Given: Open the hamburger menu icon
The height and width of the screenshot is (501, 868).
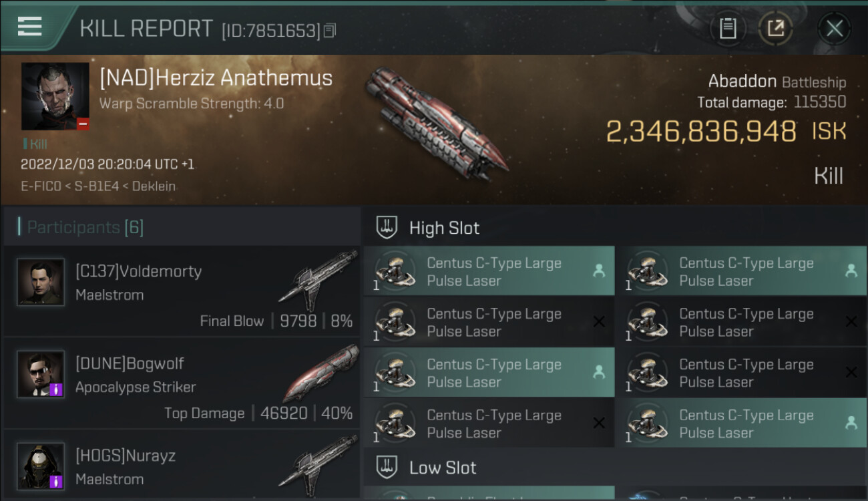Looking at the screenshot, I should 30,27.
